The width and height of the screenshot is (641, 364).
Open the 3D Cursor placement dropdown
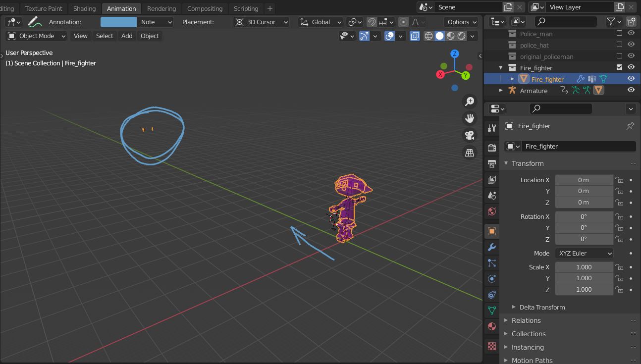[262, 22]
